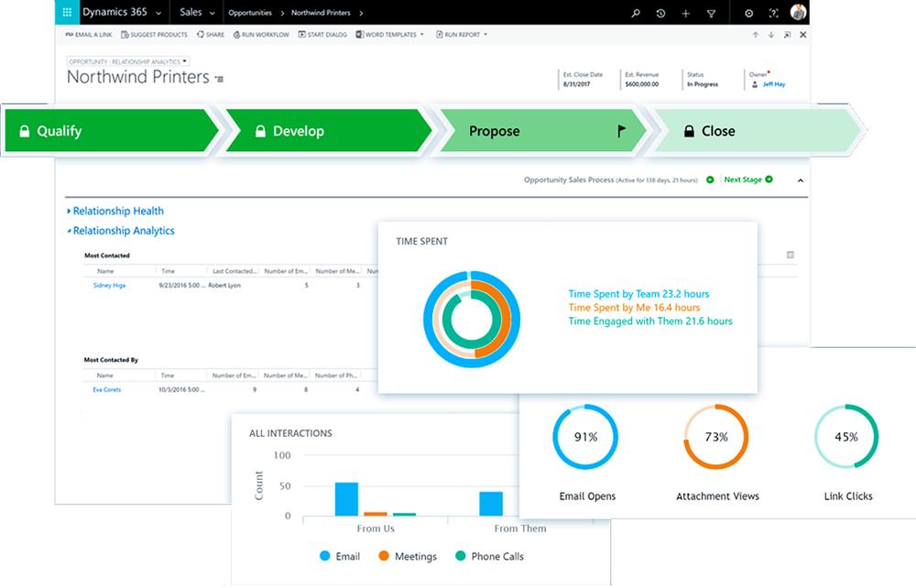Expand chevron after Northwind Printers breadcrumb
This screenshot has height=588, width=916.
click(x=361, y=13)
